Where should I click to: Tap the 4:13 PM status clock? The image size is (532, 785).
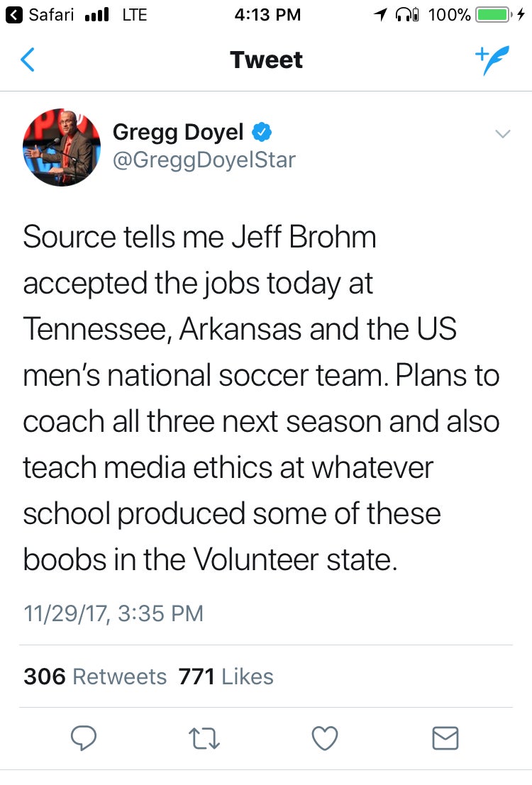coord(267,14)
